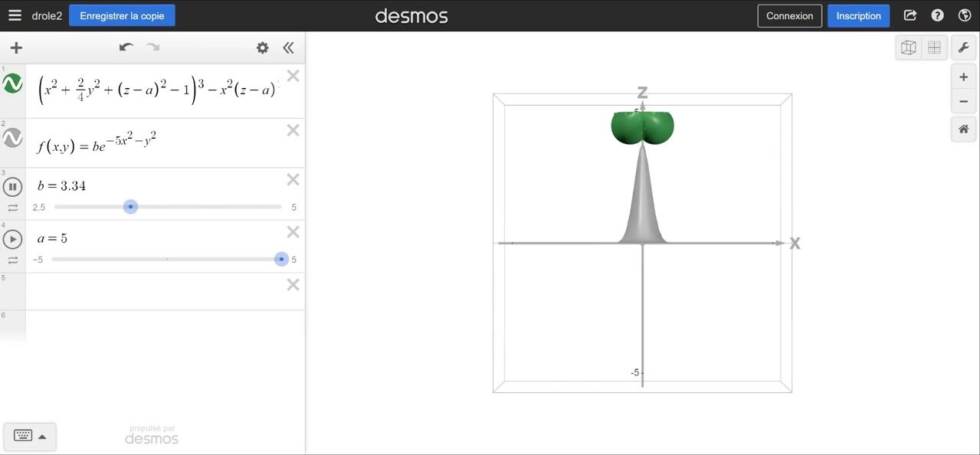Expand the add item plus menu
Screen dimensions: 980x455
pyautogui.click(x=16, y=47)
